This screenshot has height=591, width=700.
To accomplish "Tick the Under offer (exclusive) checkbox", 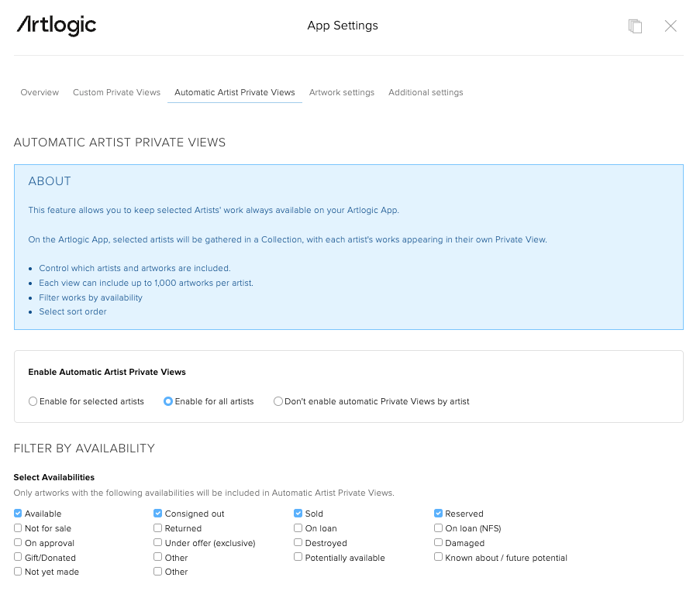I will coord(158,543).
